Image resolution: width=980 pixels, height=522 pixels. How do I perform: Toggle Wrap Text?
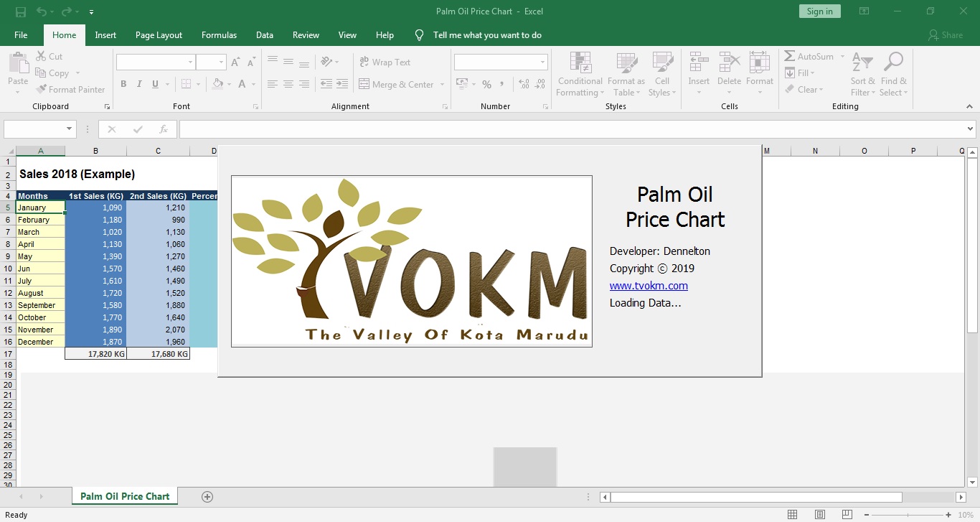click(x=385, y=62)
